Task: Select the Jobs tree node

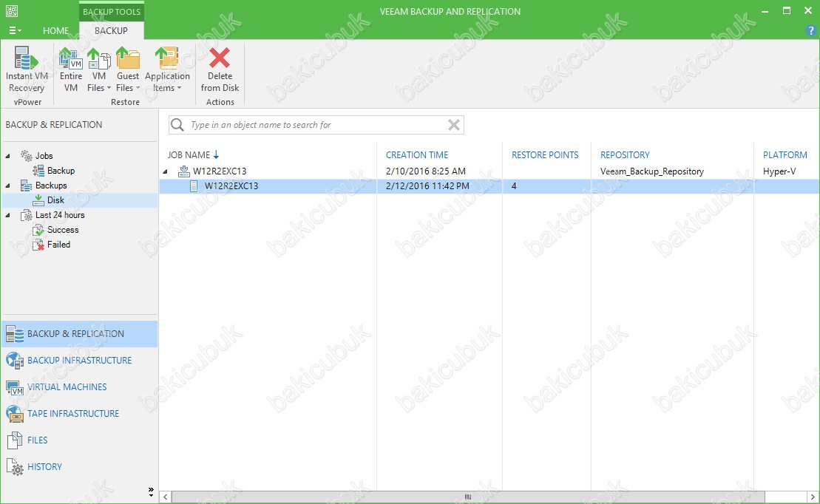Action: 44,156
